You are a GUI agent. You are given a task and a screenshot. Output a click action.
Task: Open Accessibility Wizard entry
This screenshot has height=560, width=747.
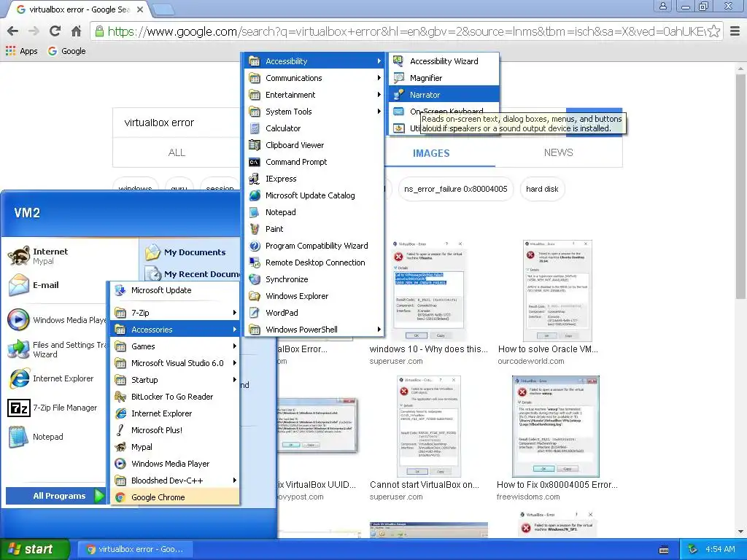tap(444, 61)
